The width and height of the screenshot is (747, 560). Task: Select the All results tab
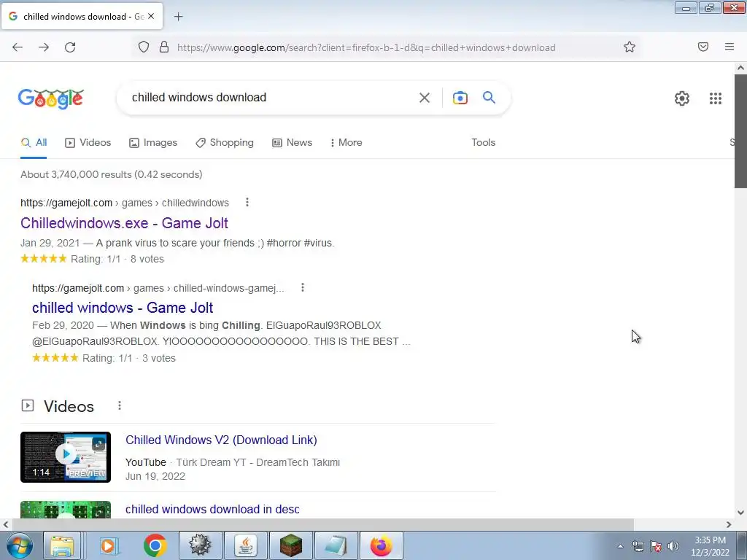(x=34, y=142)
